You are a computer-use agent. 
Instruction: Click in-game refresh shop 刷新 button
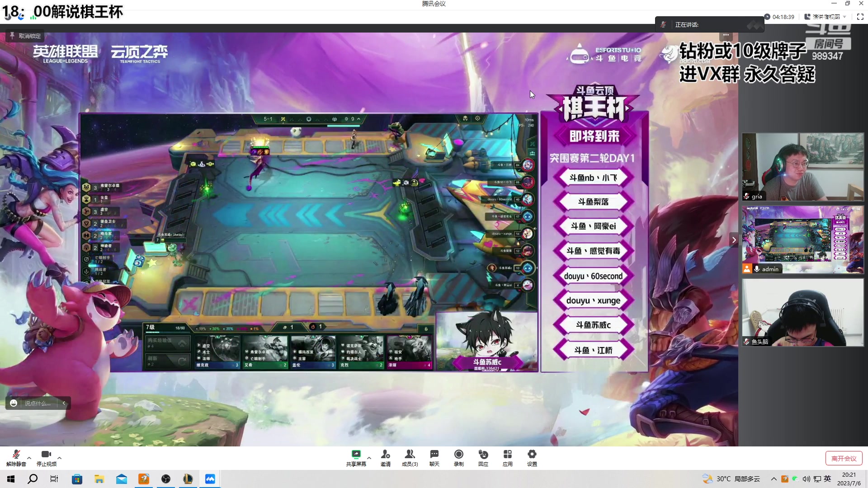click(x=168, y=361)
